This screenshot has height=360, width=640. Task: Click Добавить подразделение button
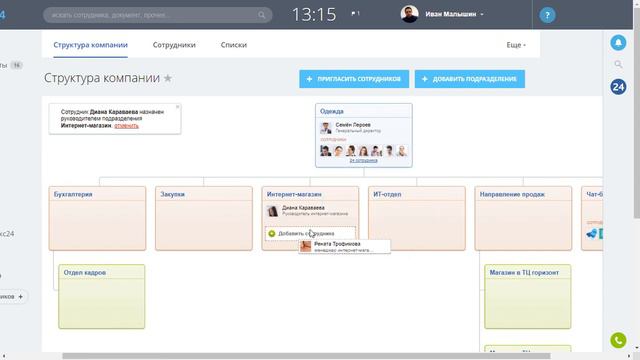coord(470,79)
